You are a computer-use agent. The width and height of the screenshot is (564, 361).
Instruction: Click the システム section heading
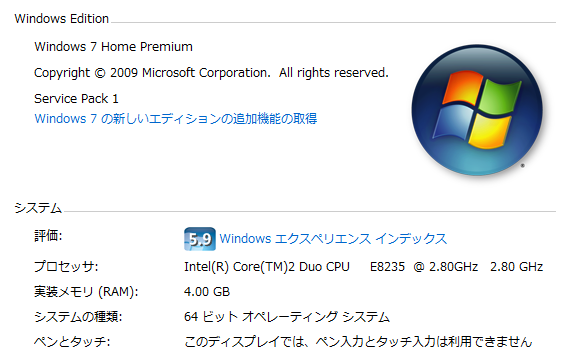pos(38,208)
